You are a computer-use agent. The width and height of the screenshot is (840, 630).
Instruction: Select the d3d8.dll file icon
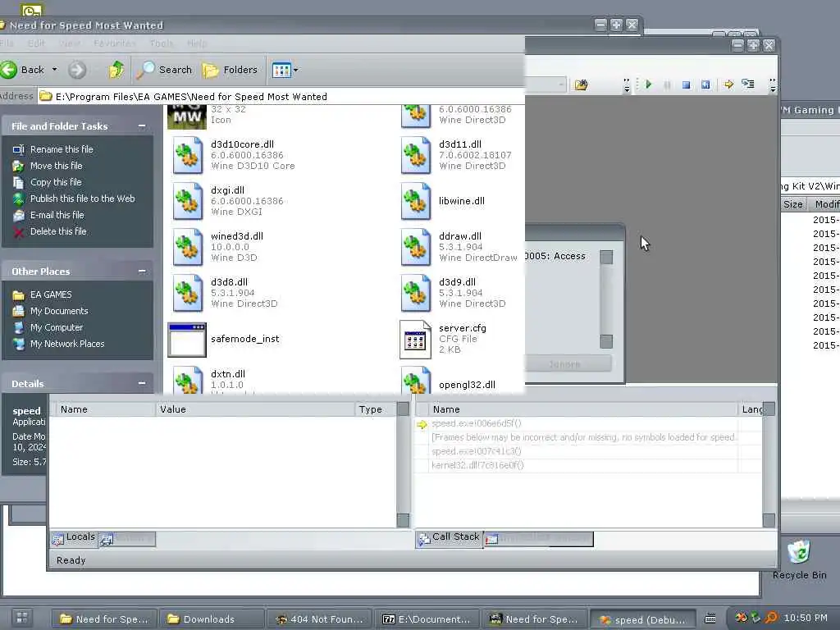pos(187,293)
